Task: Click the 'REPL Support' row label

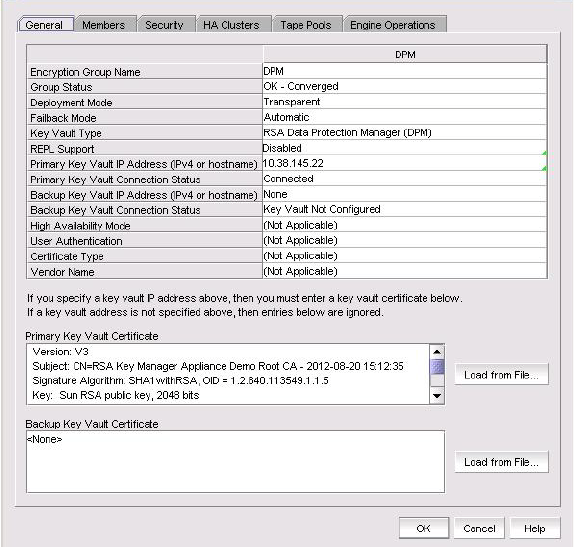Action: [62, 149]
